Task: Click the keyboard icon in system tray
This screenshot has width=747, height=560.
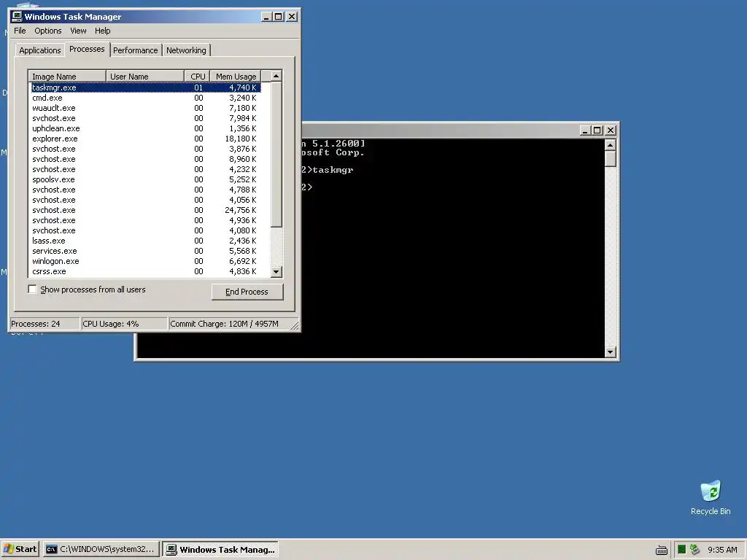Action: (661, 550)
